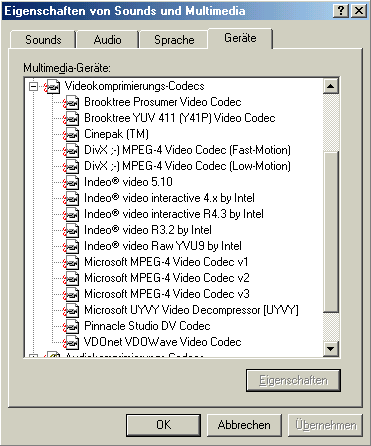Open the Audio tab
This screenshot has height=446, width=371.
[107, 40]
